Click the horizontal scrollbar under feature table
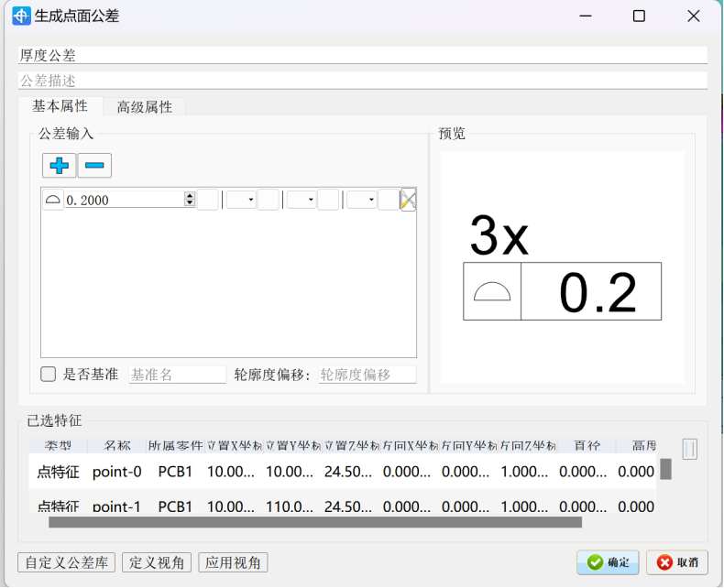The height and width of the screenshot is (588, 724). click(x=314, y=523)
